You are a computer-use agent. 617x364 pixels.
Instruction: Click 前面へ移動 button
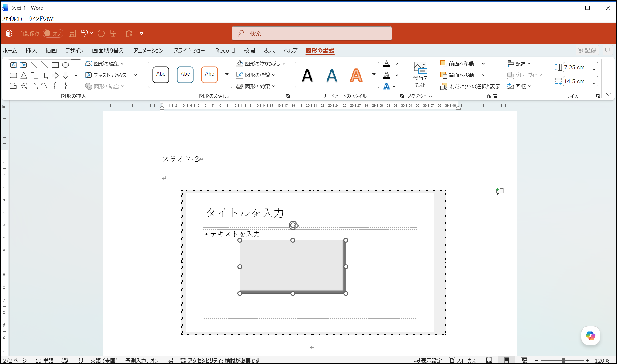(457, 64)
